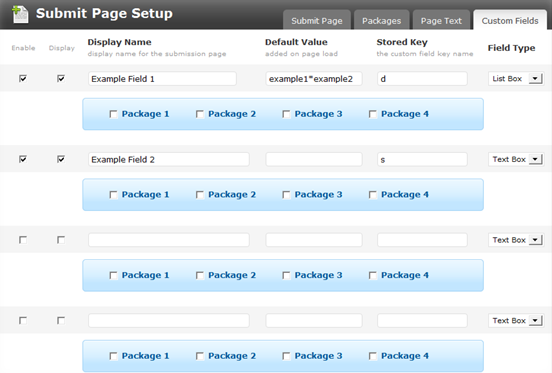This screenshot has width=552, height=373.
Task: Click the Default Value column heading
Action: tap(296, 42)
